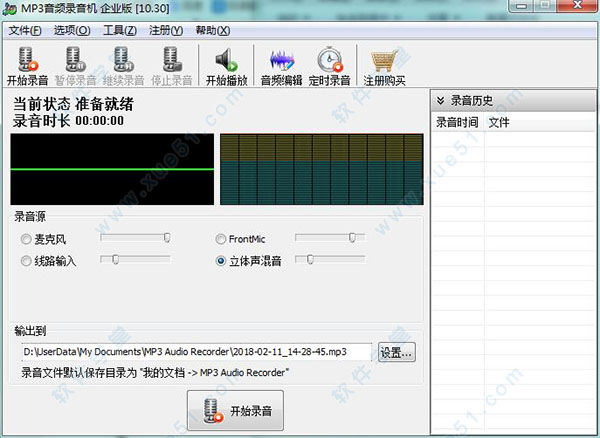Click the FrontMic volume slider
This screenshot has width=600, height=438.
tap(330, 238)
